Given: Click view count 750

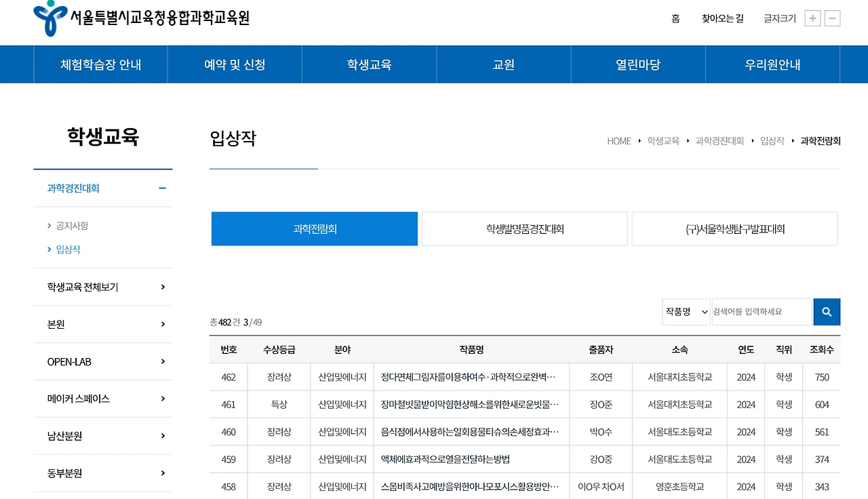Looking at the screenshot, I should [x=822, y=377].
